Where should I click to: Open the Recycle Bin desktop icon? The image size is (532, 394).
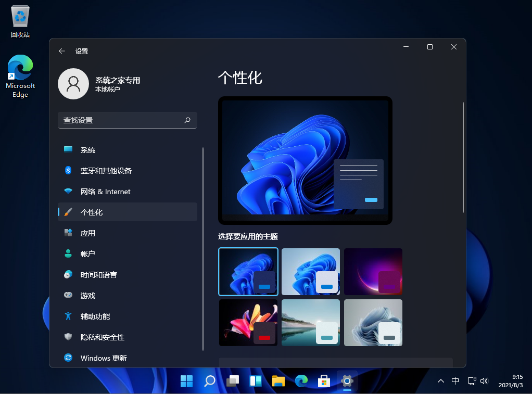[20, 22]
